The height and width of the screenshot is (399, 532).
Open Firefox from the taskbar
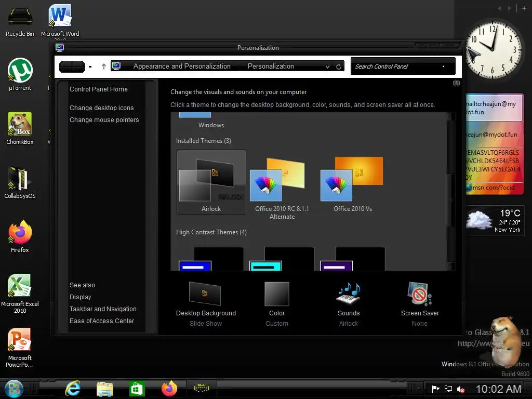pos(169,389)
